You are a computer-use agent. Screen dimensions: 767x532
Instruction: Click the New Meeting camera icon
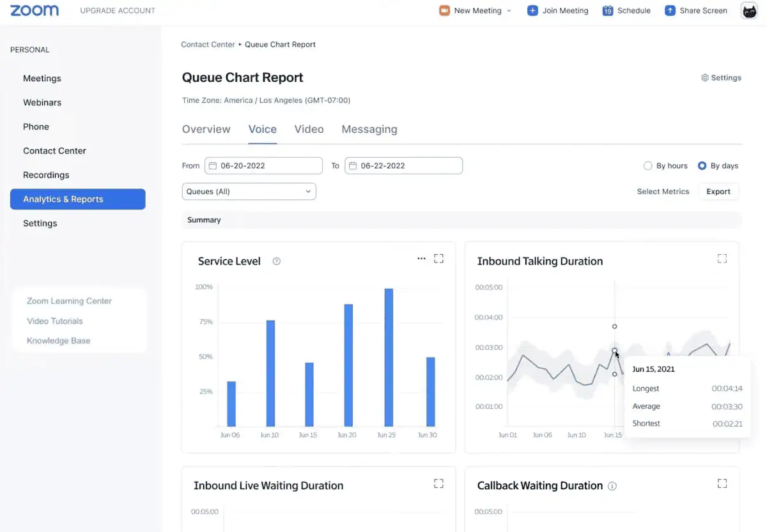click(x=444, y=11)
